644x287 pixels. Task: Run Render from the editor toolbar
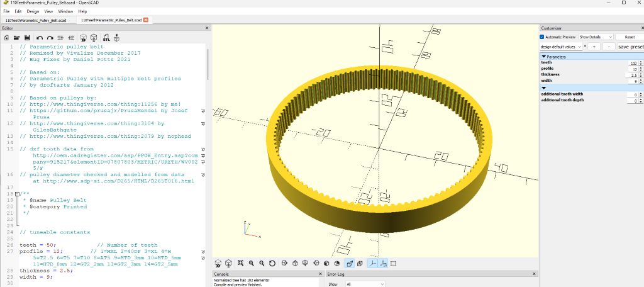tap(94, 38)
